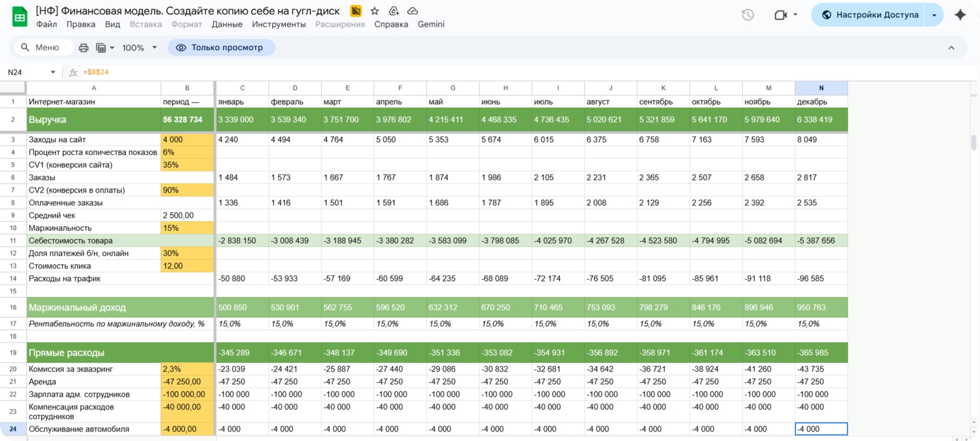Click the add to Drive icon
980x441 pixels.
pyautogui.click(x=394, y=11)
